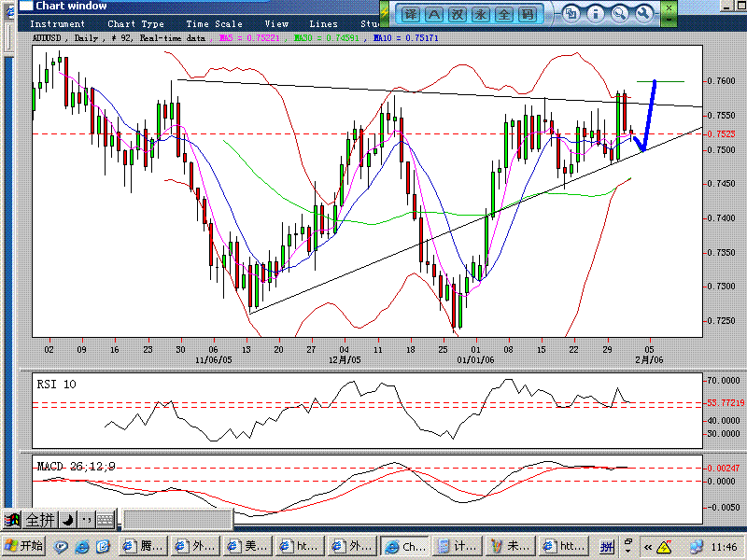The width and height of the screenshot is (747, 560).
Task: Click the 2月/06 date axis label
Action: [649, 360]
